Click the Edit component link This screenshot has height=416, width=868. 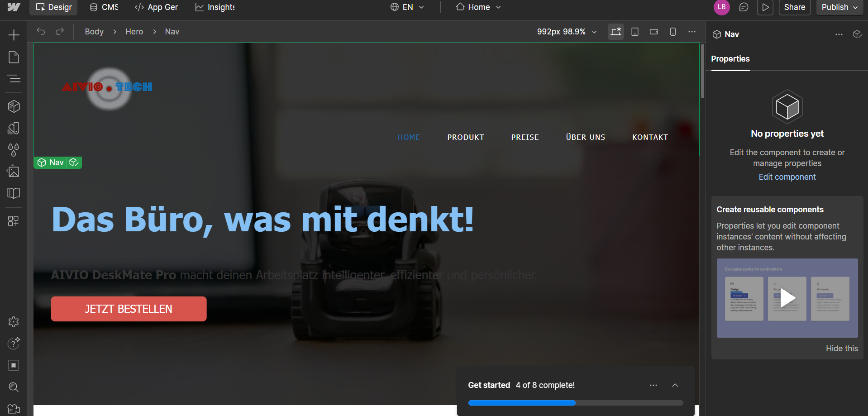tap(787, 177)
